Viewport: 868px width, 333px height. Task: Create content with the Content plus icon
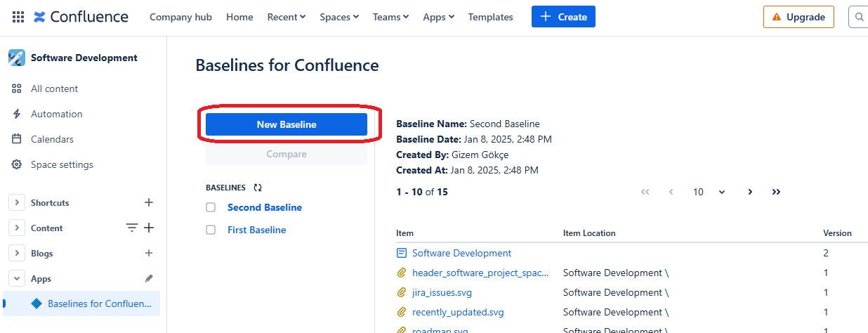click(149, 228)
